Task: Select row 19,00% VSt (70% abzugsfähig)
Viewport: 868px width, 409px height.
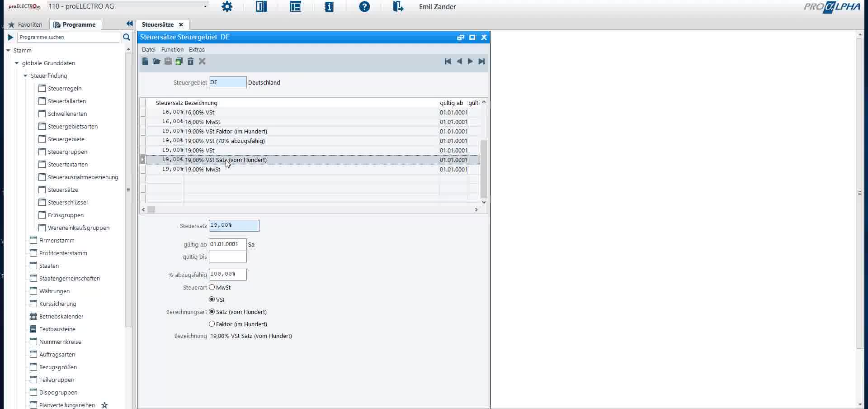Action: click(x=313, y=141)
